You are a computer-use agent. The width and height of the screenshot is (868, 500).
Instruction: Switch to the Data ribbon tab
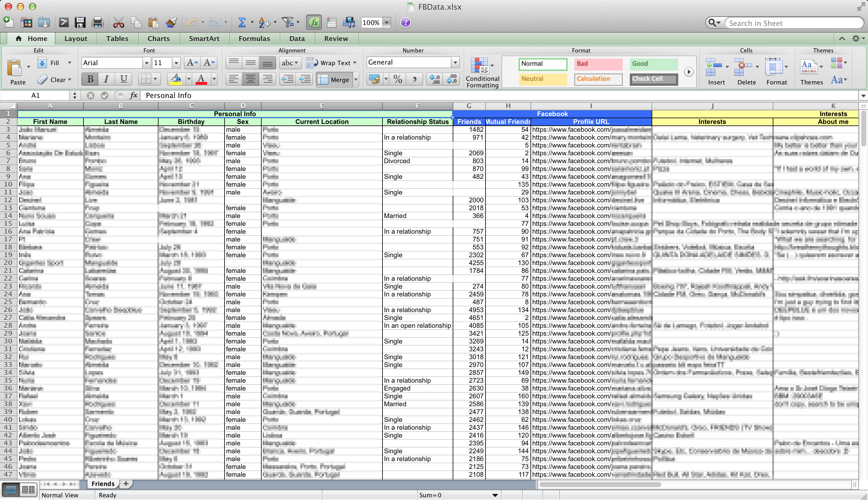click(x=297, y=39)
